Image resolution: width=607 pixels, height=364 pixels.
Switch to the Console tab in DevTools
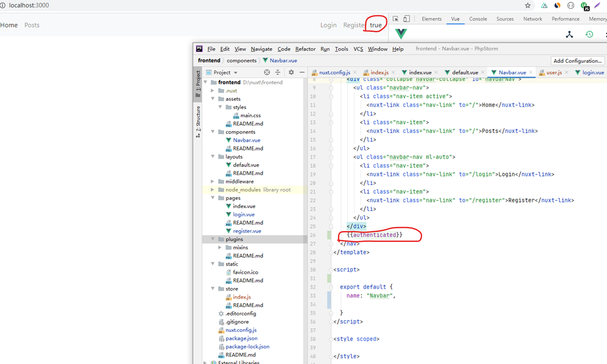[x=478, y=18]
